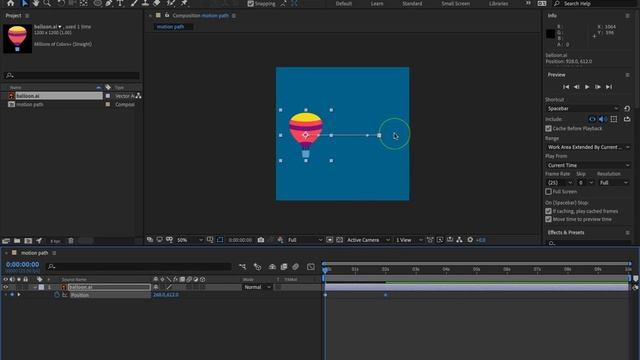640x360 pixels.
Task: Enable the Full Screen checkbox
Action: click(548, 191)
